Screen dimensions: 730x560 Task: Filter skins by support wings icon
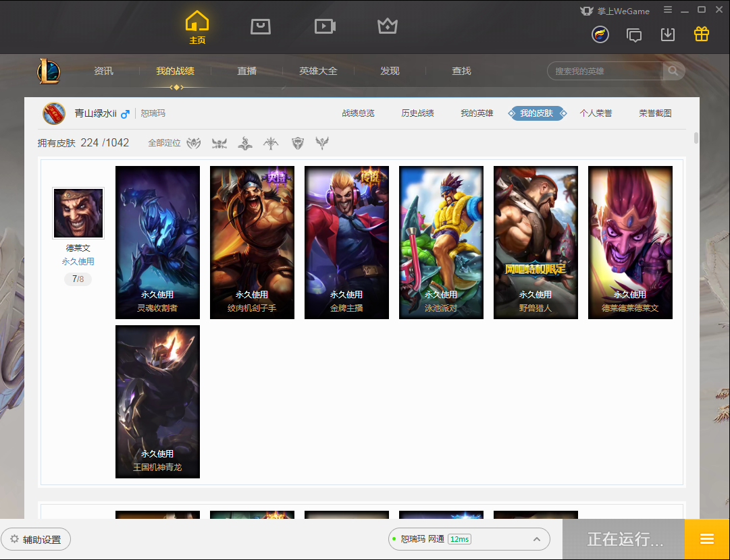tap(321, 143)
